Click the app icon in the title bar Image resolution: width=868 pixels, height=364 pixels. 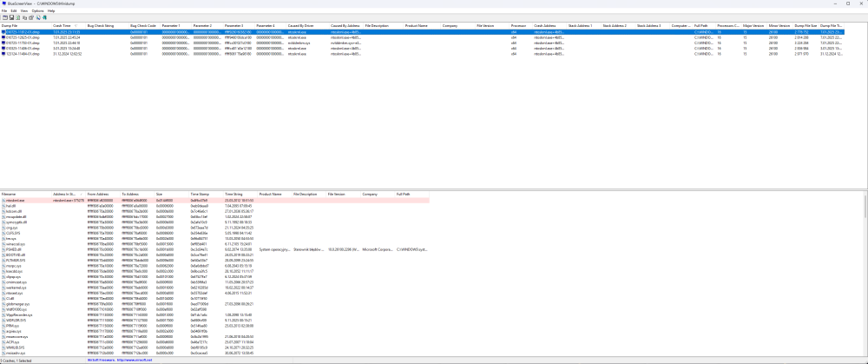click(4, 3)
